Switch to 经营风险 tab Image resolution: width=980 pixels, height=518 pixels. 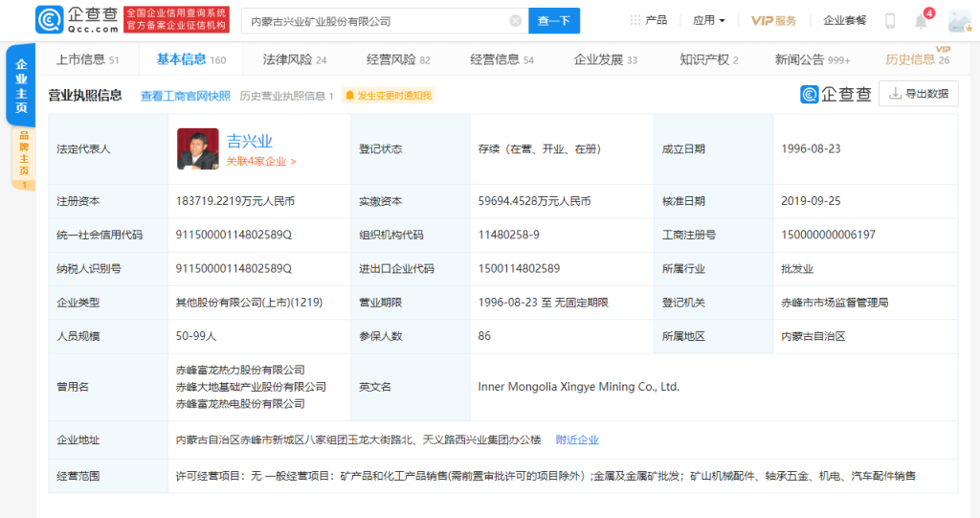tap(398, 59)
